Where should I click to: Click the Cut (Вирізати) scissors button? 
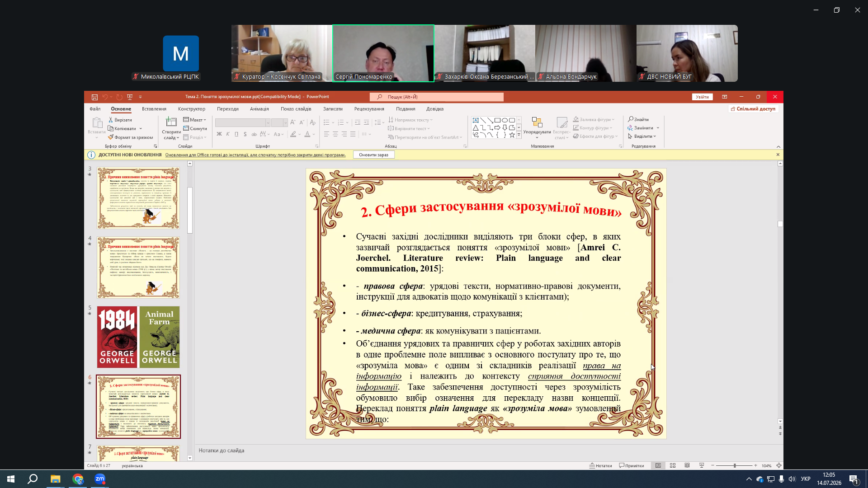120,120
